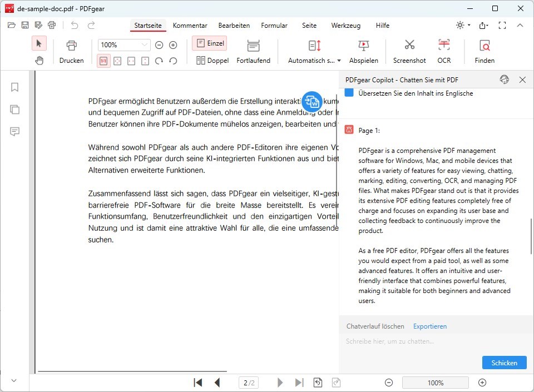
Task: Open a file with the folder icon
Action: [12, 25]
